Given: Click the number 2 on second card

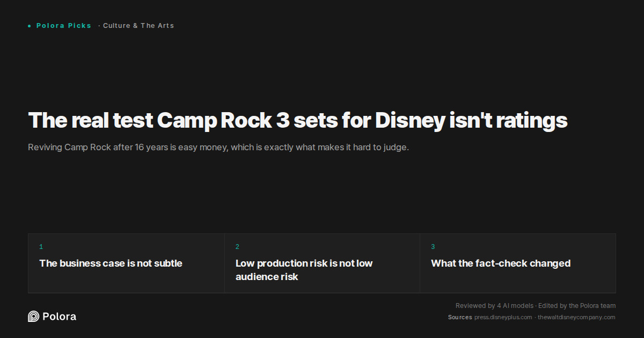Looking at the screenshot, I should (x=237, y=247).
